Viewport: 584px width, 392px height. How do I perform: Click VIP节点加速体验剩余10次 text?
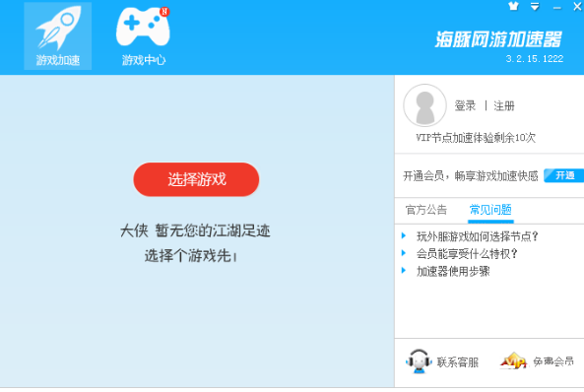(x=476, y=138)
